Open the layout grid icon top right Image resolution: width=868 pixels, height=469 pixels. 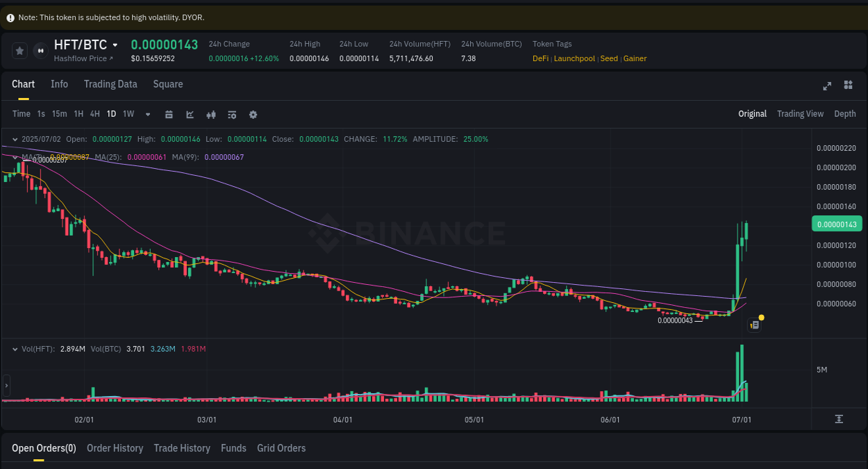848,85
